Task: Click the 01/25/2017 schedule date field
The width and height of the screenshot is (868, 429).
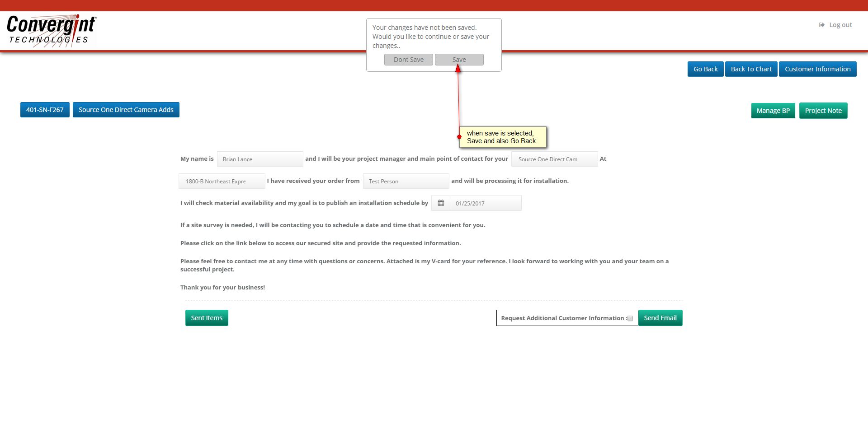Action: coord(486,203)
